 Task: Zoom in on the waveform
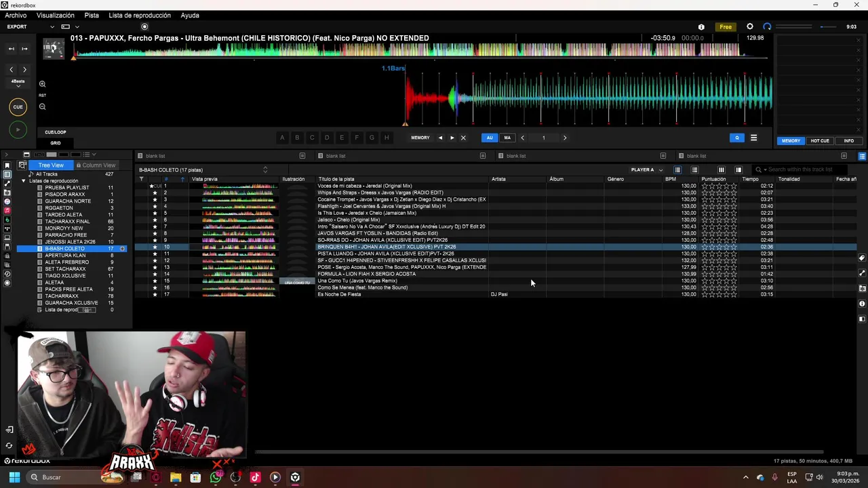42,84
